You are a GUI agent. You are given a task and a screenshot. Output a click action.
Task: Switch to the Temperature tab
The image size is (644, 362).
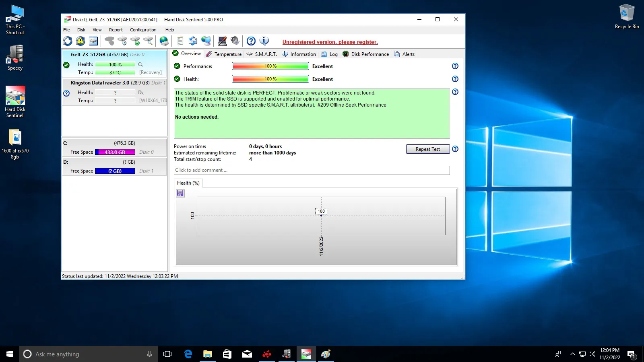click(224, 54)
